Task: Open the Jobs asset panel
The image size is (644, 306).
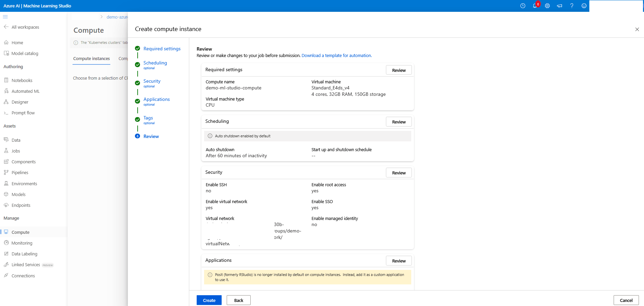Action: (x=16, y=151)
